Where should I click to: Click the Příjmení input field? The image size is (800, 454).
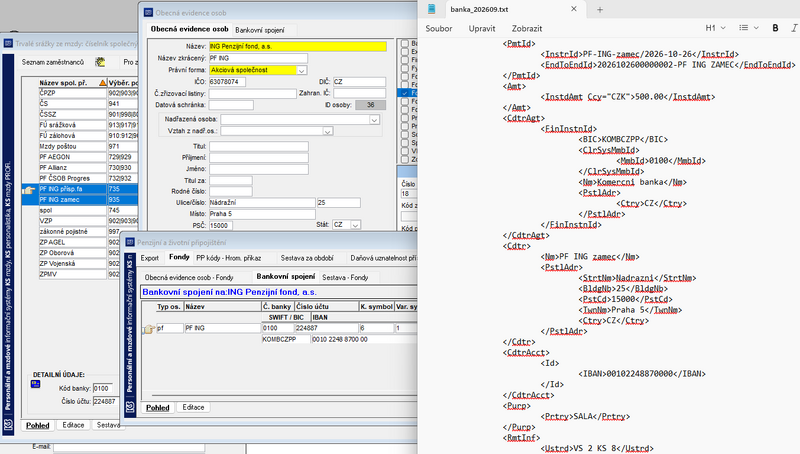[259, 158]
